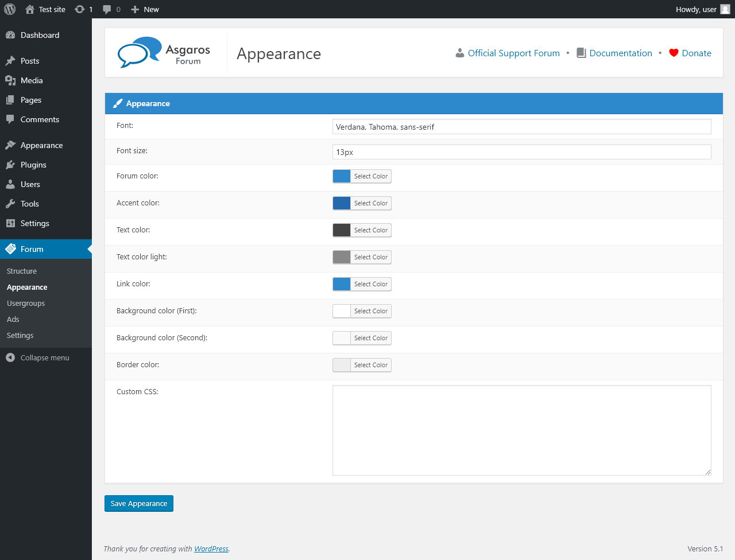The image size is (735, 560).
Task: Click the Dashboard gauge icon in sidebar
Action: pos(10,35)
